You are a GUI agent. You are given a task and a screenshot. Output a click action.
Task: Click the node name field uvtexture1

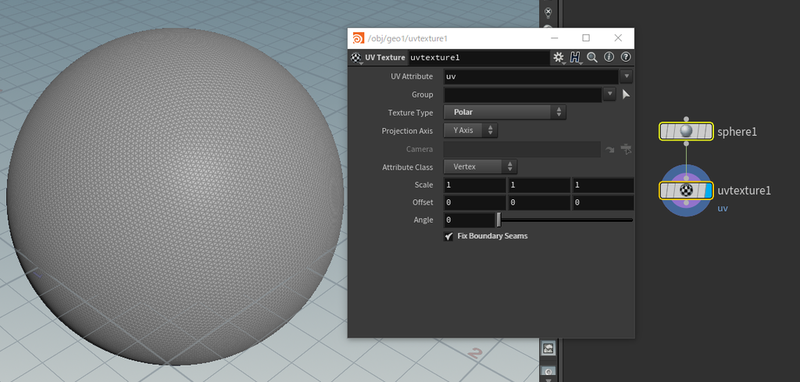[x=479, y=58]
